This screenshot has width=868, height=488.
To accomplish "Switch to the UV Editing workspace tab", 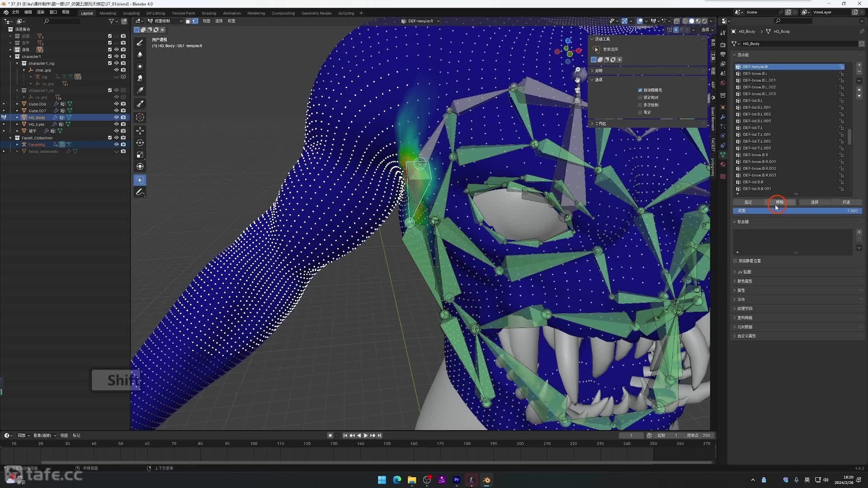I will pyautogui.click(x=156, y=13).
